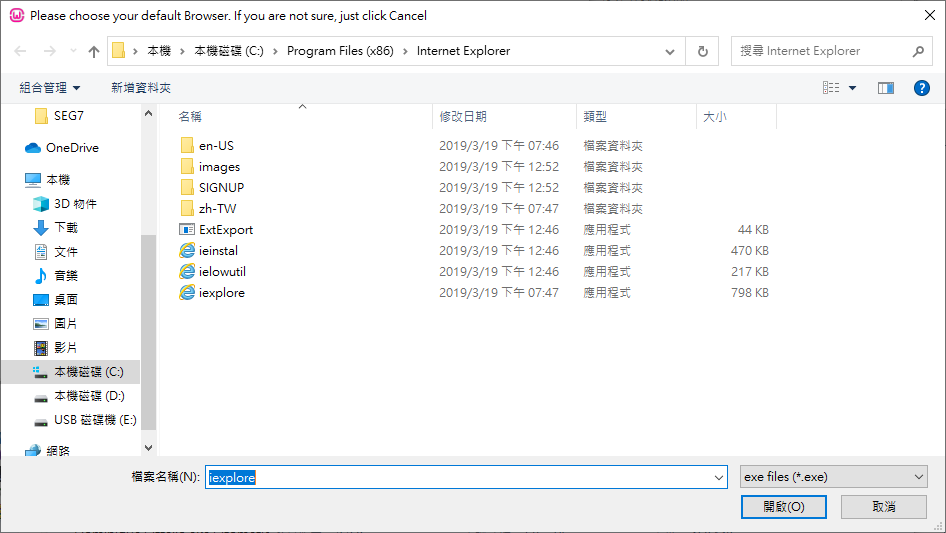Close the dialog window

pyautogui.click(x=930, y=16)
